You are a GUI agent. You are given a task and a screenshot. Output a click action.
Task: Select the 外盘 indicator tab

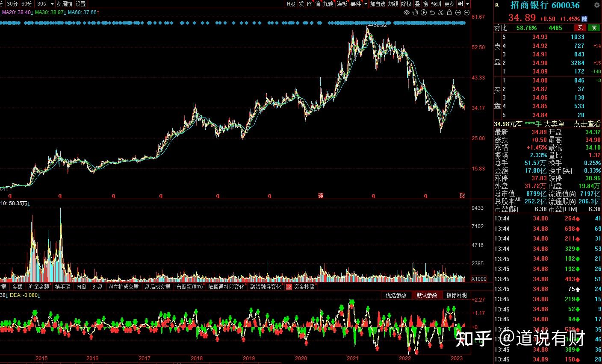pyautogui.click(x=97, y=287)
